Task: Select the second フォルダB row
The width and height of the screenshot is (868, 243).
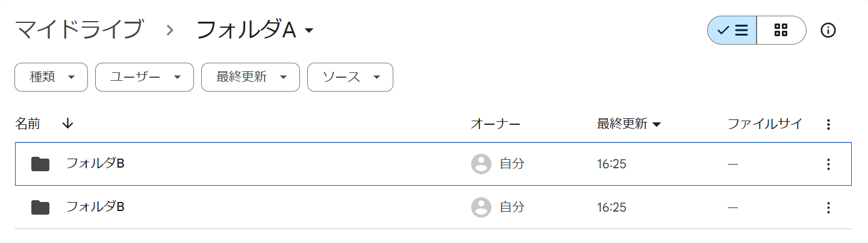Action: pyautogui.click(x=433, y=207)
